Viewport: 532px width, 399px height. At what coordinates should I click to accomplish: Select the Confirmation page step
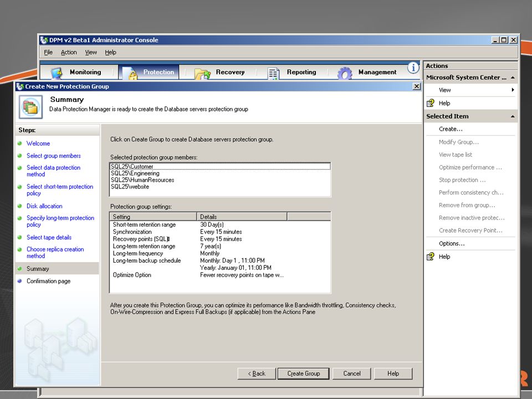coord(49,281)
